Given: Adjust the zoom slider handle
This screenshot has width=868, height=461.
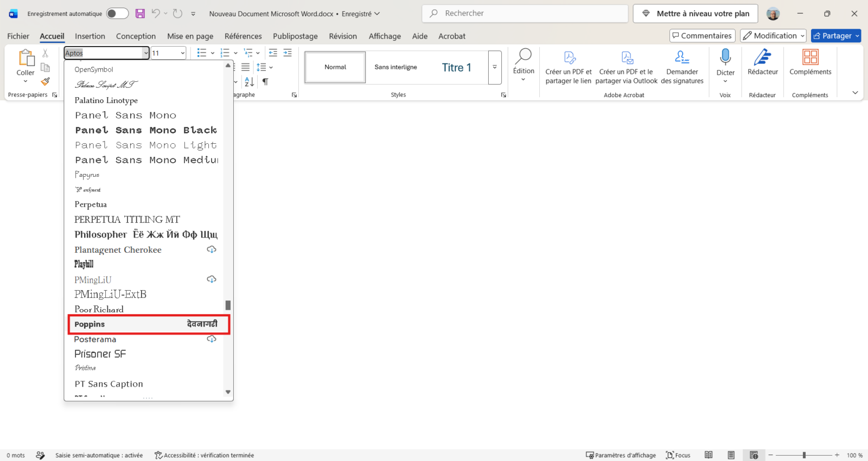Looking at the screenshot, I should pos(804,455).
